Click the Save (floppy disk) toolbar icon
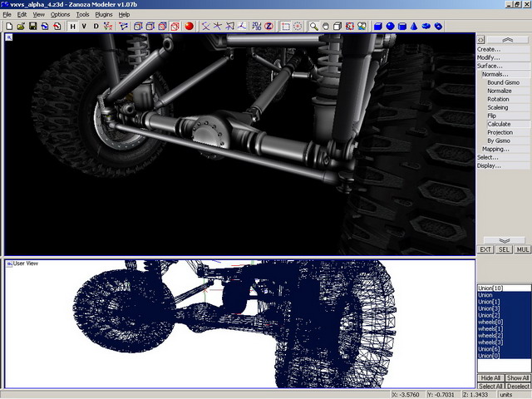Image resolution: width=532 pixels, height=399 pixels. 32,26
